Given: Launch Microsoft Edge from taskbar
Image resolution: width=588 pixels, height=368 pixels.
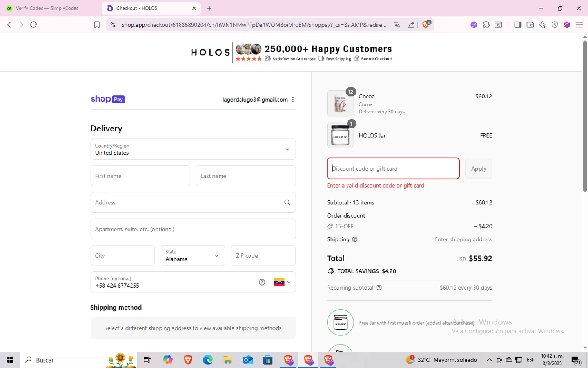Looking at the screenshot, I should [208, 360].
